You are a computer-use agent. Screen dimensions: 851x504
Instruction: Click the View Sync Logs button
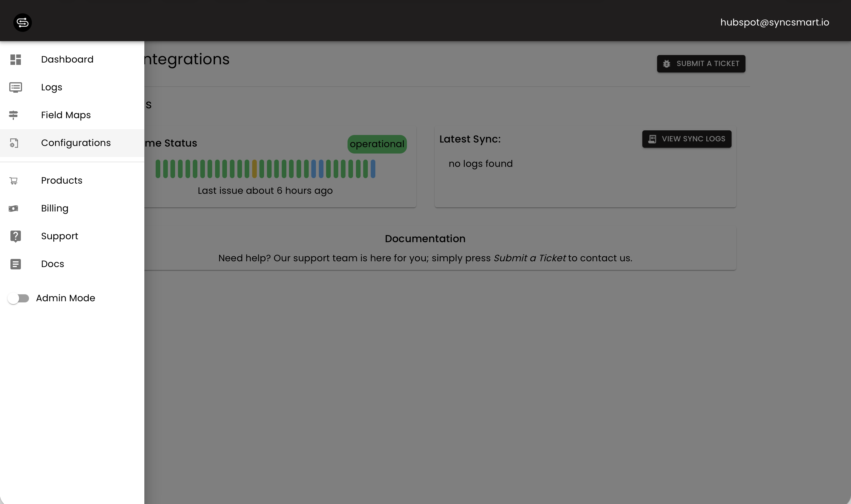[686, 139]
